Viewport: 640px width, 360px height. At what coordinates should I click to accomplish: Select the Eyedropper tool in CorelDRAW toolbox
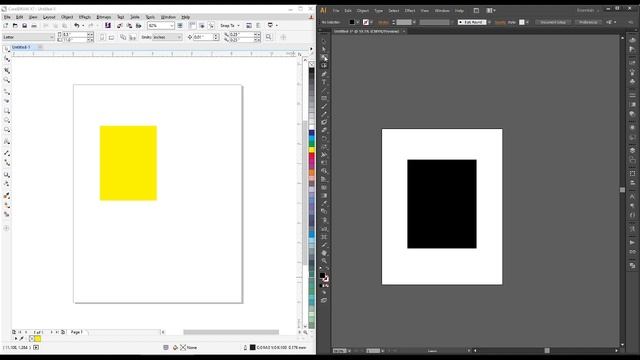[7, 196]
